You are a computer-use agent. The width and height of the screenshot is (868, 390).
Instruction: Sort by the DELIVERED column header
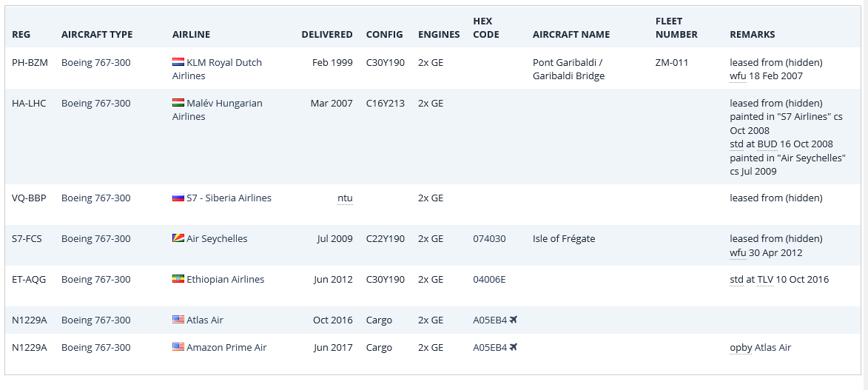[x=326, y=34]
